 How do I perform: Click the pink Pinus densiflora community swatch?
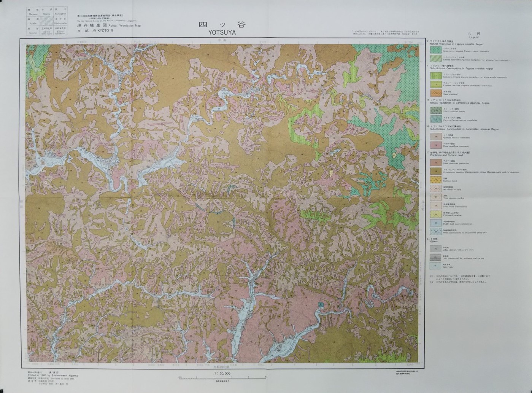point(436,145)
